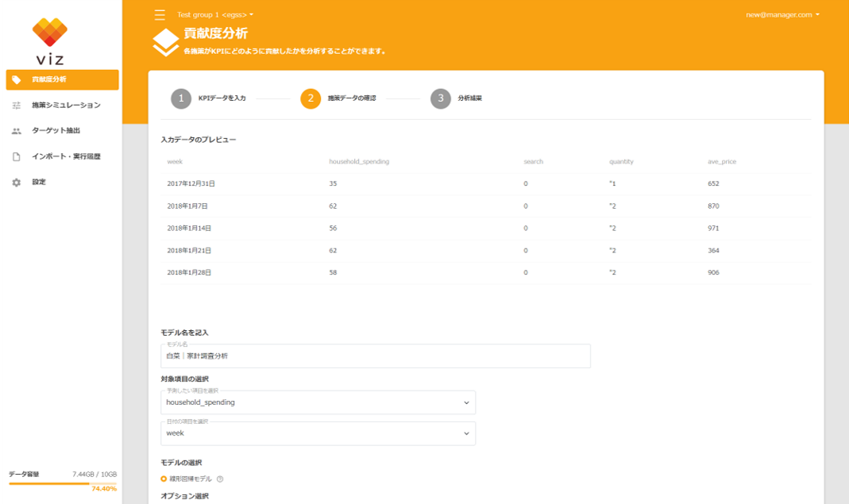Click ave_price value 652
Screen dimensions: 849x504
(x=713, y=184)
